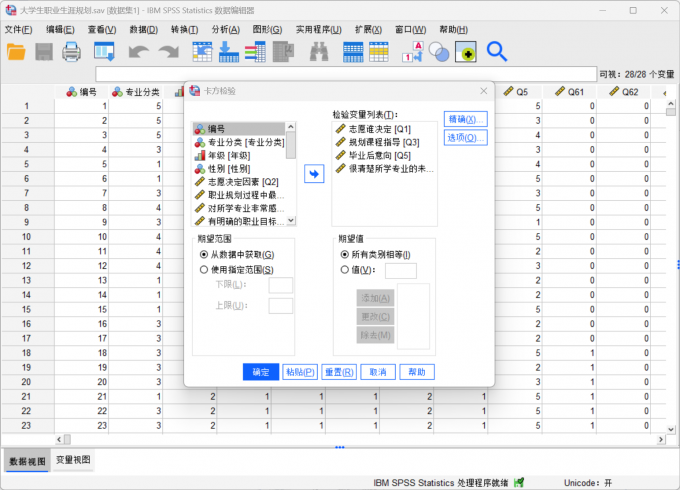This screenshot has height=490, width=680.
Task: Click the blue arrow move-variable button
Action: 314,174
